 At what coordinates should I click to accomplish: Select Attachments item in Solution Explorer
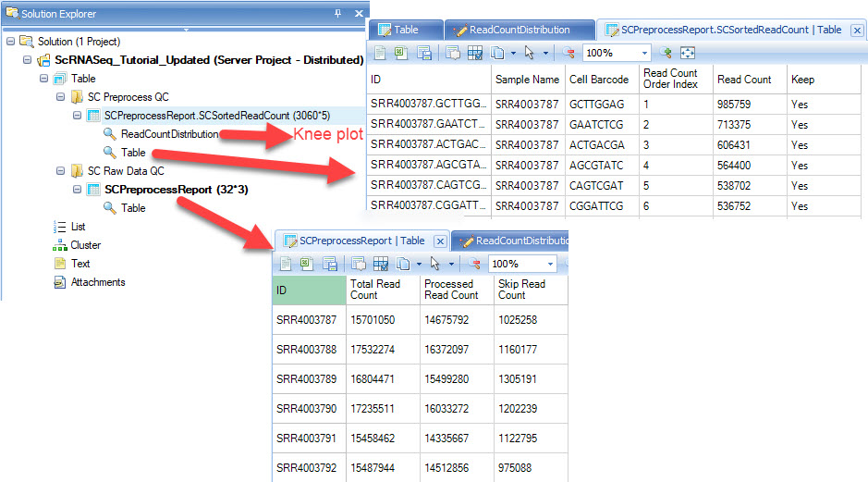(x=98, y=282)
